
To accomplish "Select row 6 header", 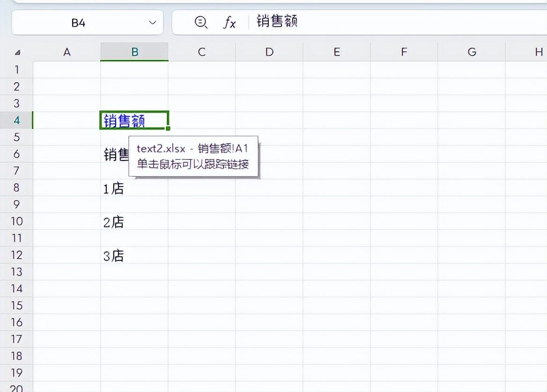I will (16, 154).
